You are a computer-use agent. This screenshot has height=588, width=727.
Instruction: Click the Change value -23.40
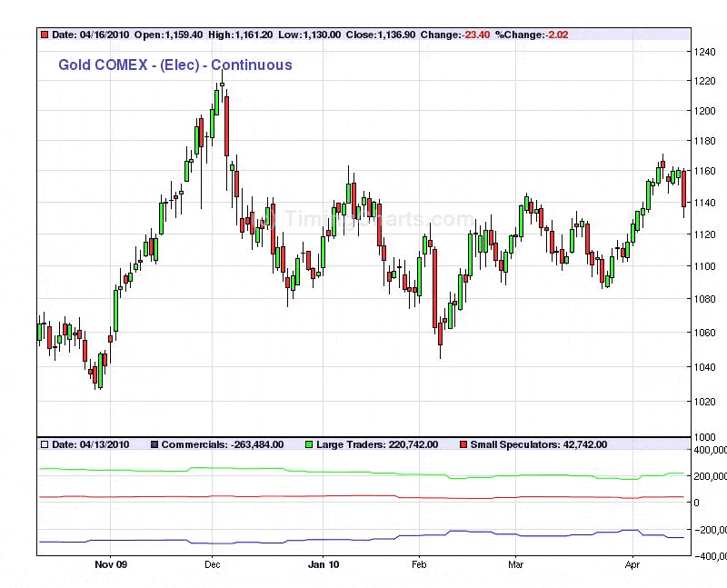(x=477, y=35)
